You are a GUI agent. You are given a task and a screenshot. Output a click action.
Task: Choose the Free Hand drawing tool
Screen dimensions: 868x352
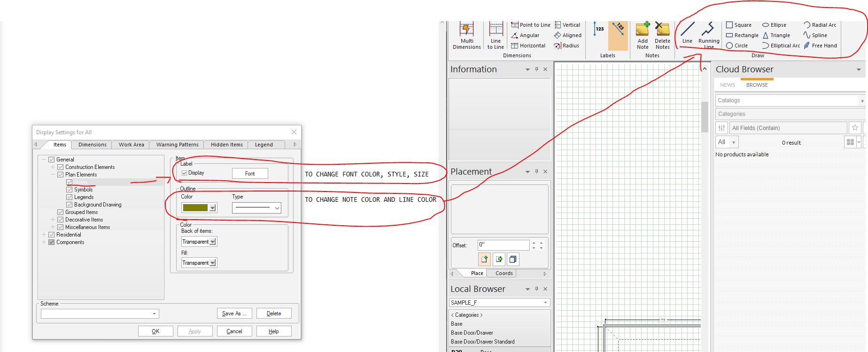click(x=820, y=46)
